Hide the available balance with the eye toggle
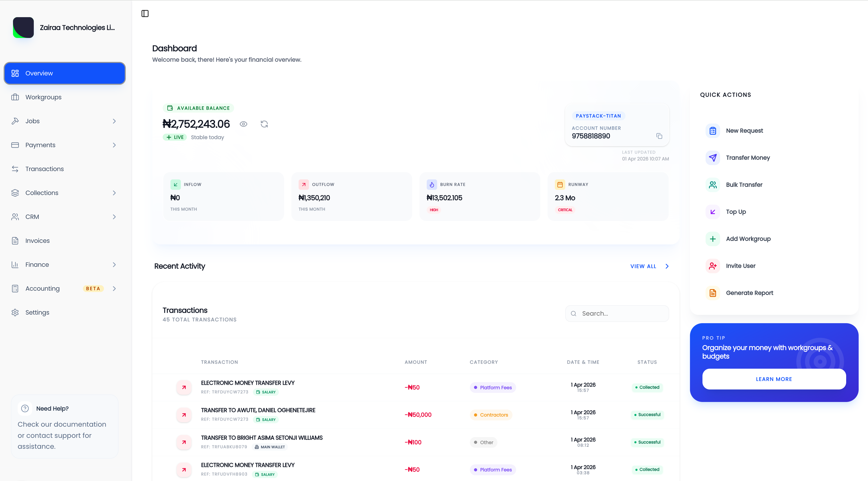The width and height of the screenshot is (868, 481). point(244,124)
